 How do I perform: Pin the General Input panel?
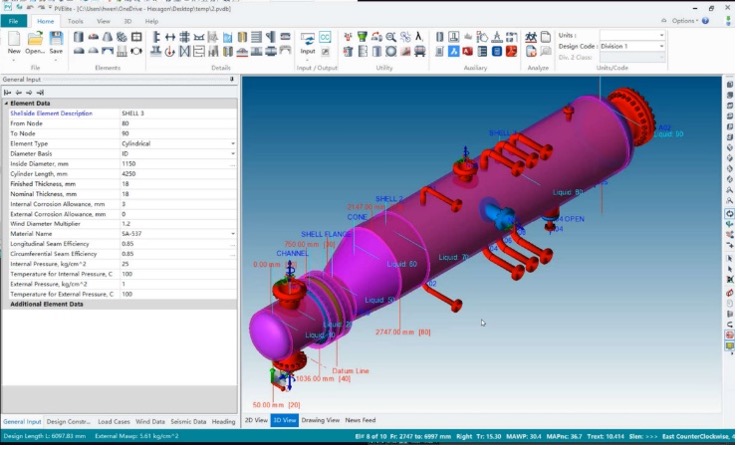[x=232, y=79]
